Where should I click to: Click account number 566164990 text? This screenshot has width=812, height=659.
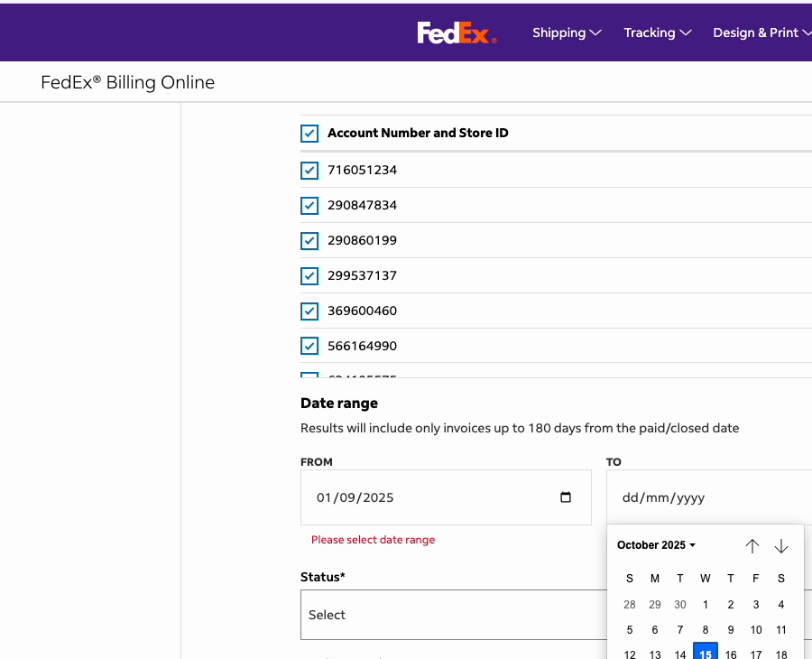362,346
